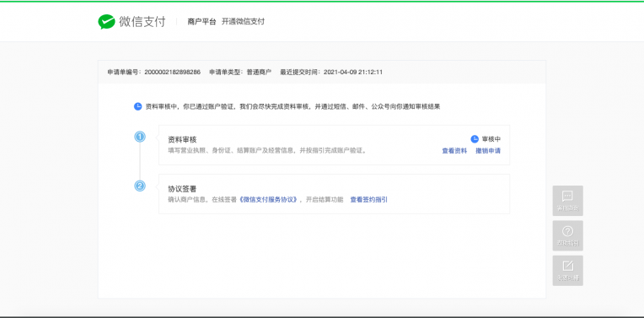This screenshot has width=644, height=318.
Task: Open the question mark help guide button
Action: pyautogui.click(x=567, y=235)
